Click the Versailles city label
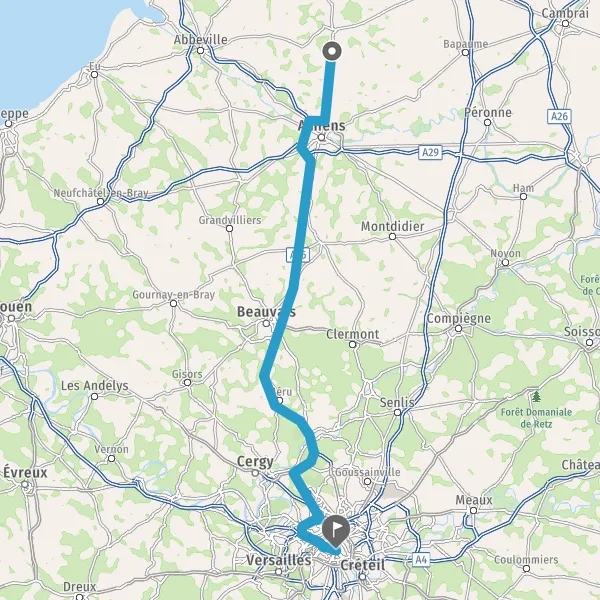 pyautogui.click(x=279, y=560)
